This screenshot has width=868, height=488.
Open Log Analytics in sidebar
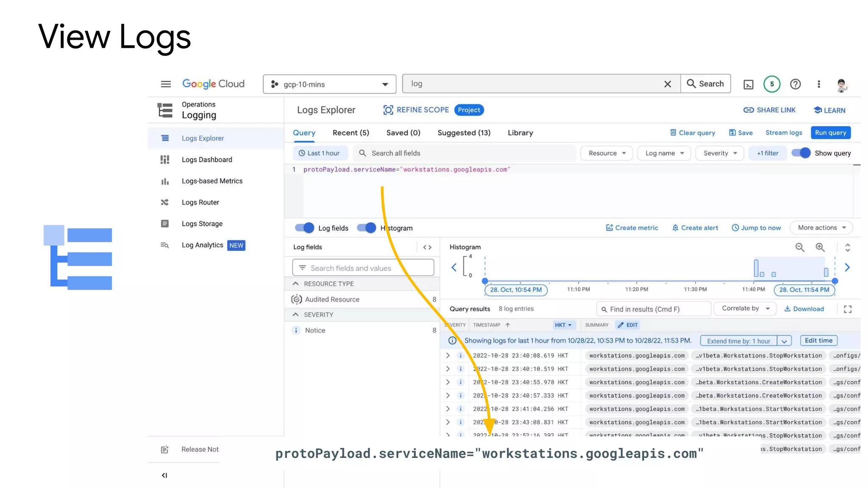coord(216,245)
